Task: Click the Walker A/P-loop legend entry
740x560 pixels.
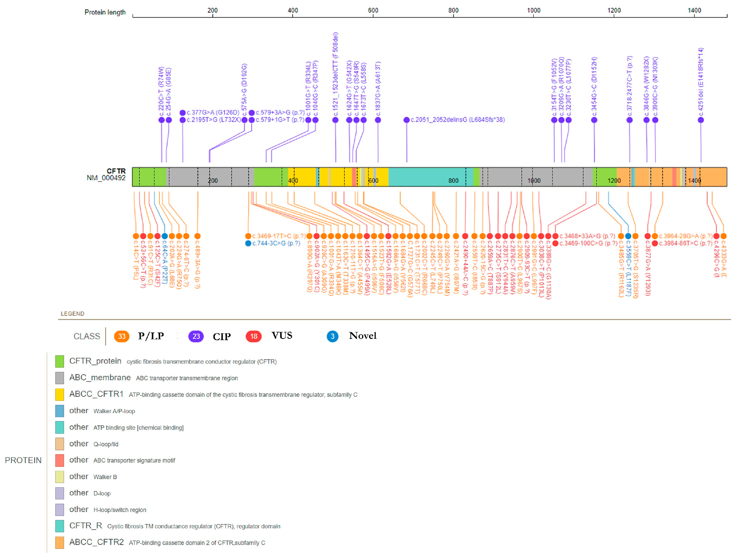Action: [x=114, y=411]
